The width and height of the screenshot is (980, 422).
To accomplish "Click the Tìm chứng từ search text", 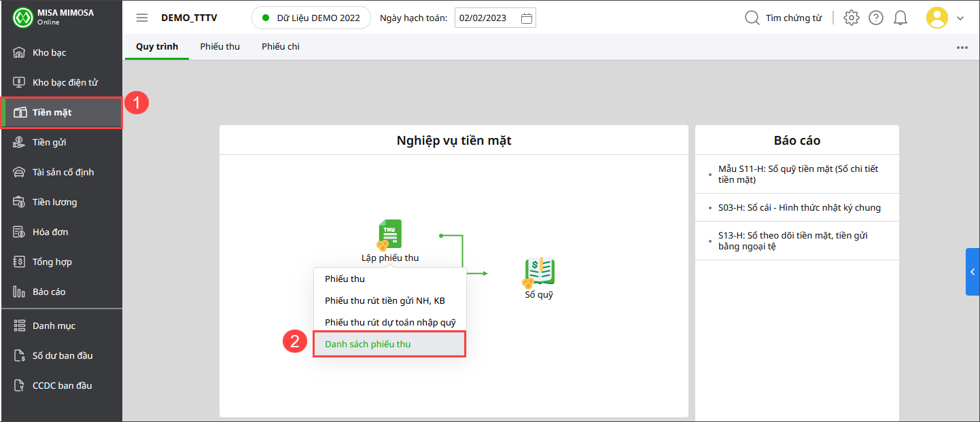I will tap(794, 18).
